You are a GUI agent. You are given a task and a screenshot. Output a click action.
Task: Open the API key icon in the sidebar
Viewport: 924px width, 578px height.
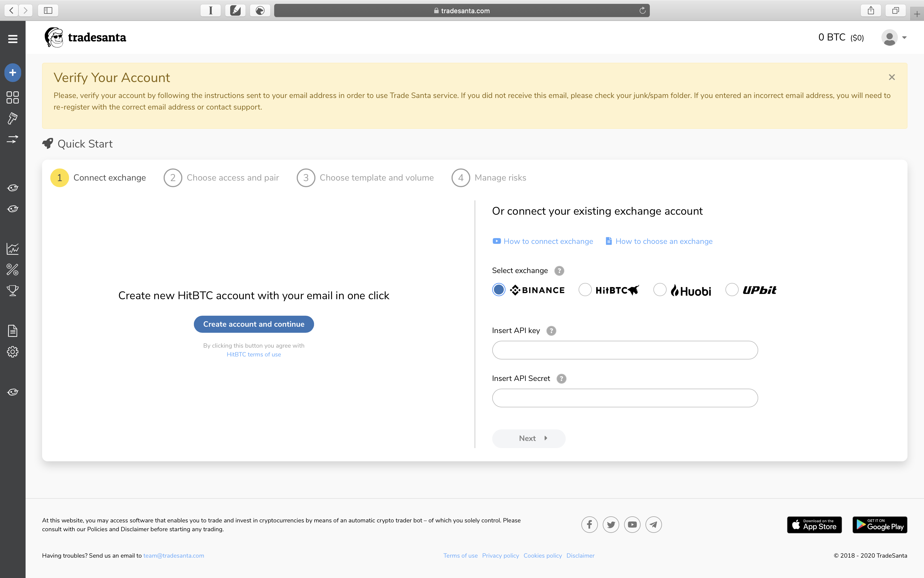[x=13, y=119]
